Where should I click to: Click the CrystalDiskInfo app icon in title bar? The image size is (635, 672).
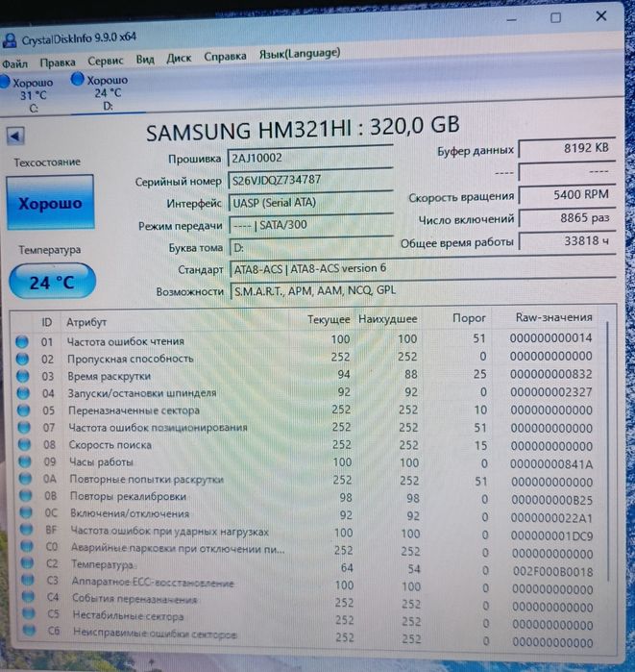click(x=10, y=39)
